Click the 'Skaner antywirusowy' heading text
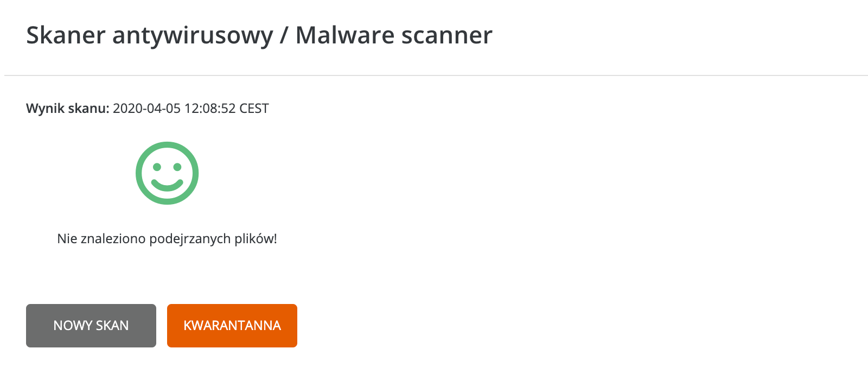 click(150, 36)
